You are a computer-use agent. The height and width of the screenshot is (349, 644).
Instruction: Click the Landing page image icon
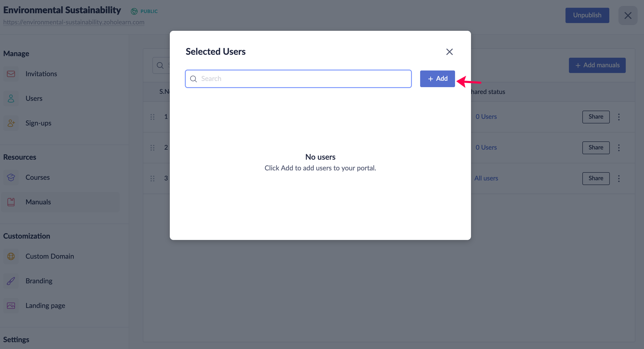(x=11, y=305)
